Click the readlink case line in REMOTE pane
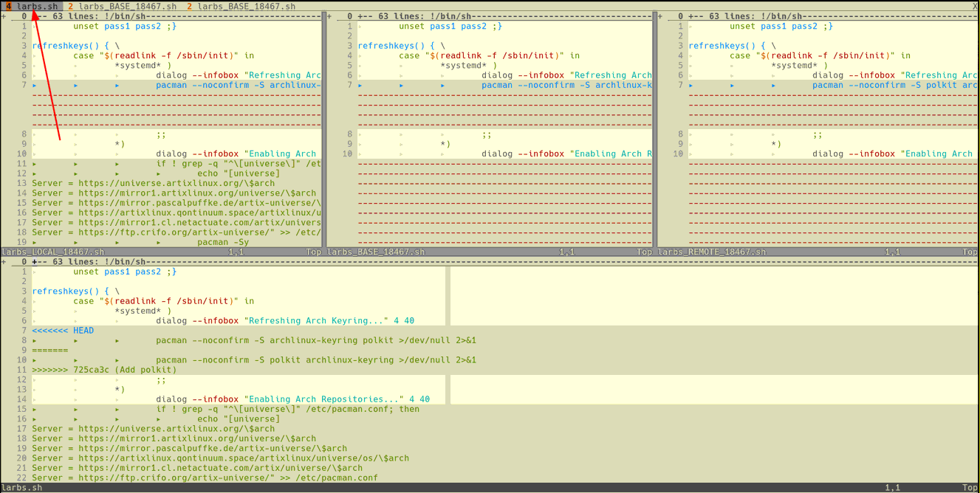 820,55
